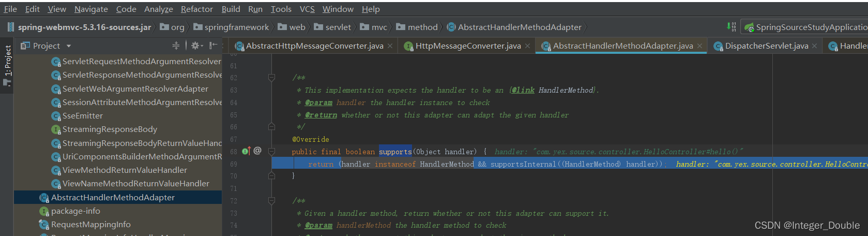Select ViewNameMethodReturnValueHandler in tree
868x236 pixels.
130,184
